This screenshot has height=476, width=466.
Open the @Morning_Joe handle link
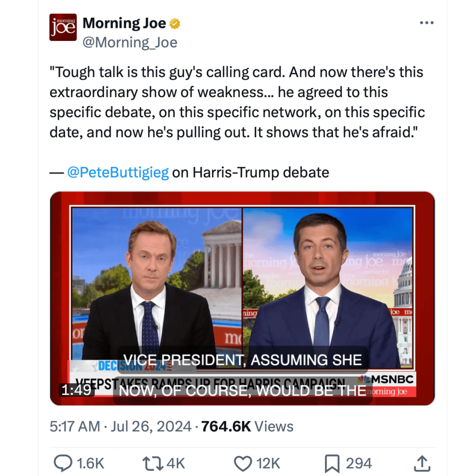[x=130, y=43]
